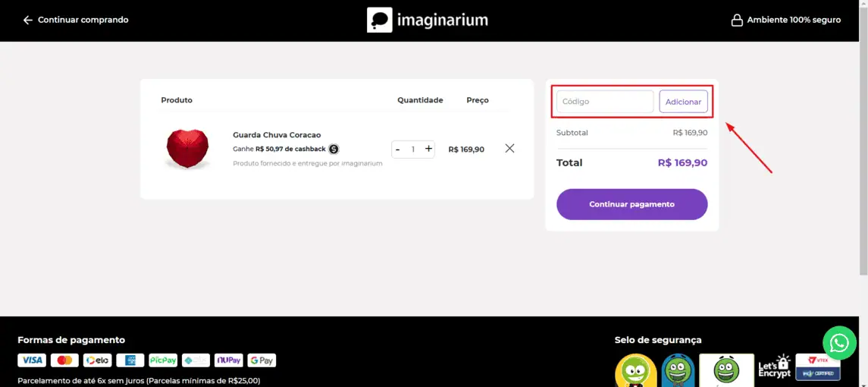Click the Visa payment icon
The width and height of the screenshot is (868, 387).
(x=32, y=360)
